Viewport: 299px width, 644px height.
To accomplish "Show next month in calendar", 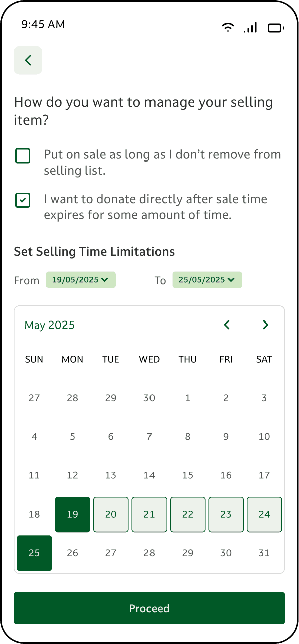I will (x=265, y=325).
